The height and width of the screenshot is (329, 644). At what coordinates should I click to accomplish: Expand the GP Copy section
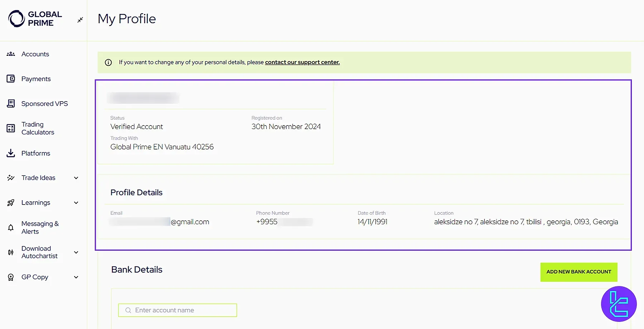(76, 277)
